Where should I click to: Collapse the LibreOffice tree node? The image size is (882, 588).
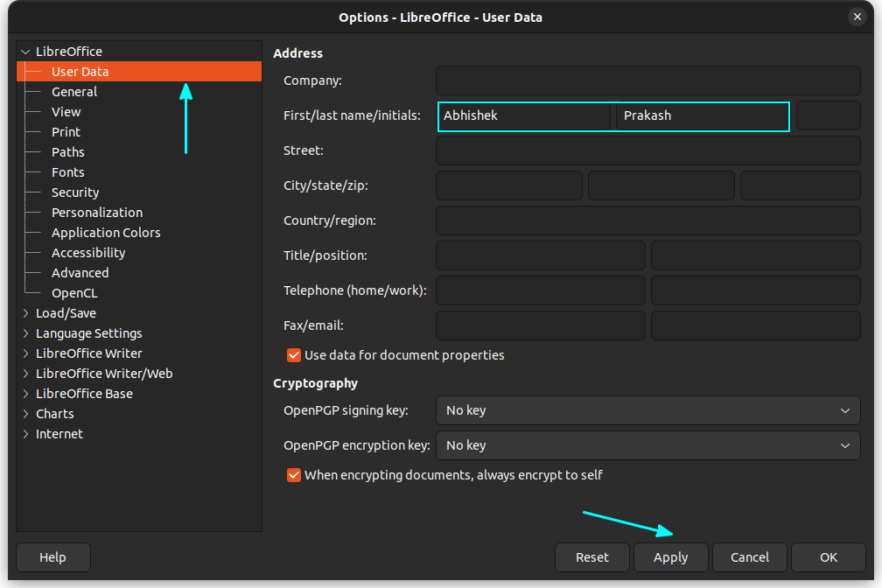click(x=25, y=52)
